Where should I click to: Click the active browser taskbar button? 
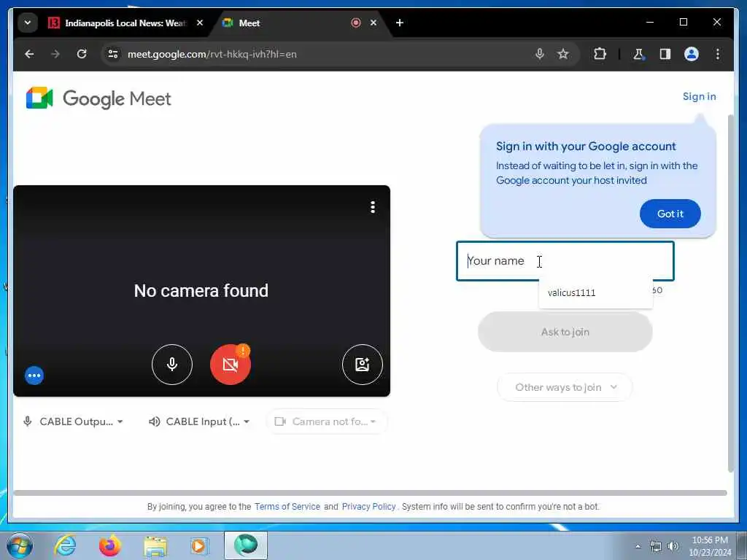point(246,545)
